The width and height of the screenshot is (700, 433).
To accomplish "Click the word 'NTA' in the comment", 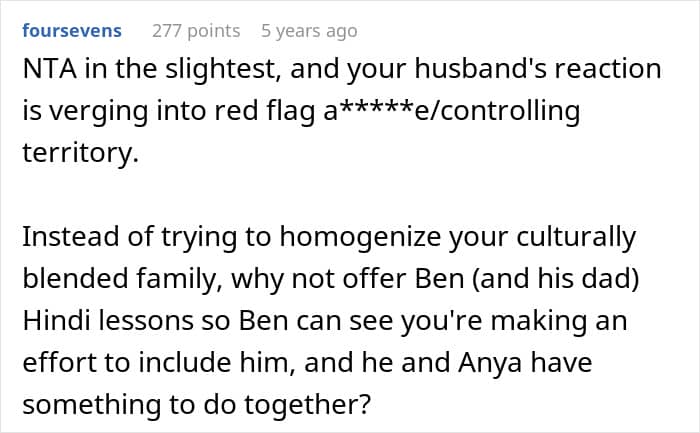I will [48, 70].
